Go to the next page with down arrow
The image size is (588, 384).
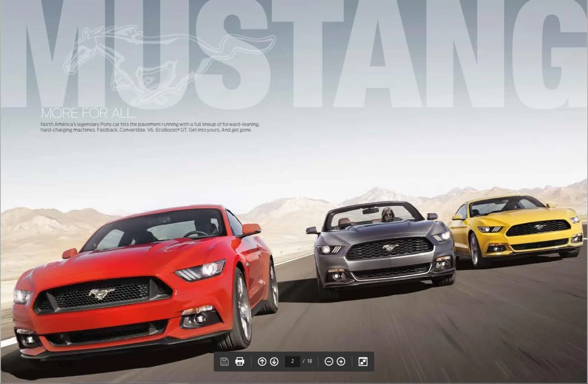pos(274,361)
